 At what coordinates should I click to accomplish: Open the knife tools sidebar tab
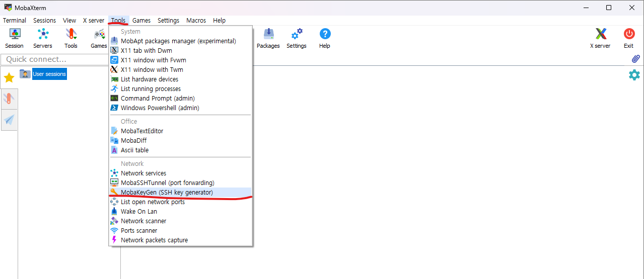point(9,99)
